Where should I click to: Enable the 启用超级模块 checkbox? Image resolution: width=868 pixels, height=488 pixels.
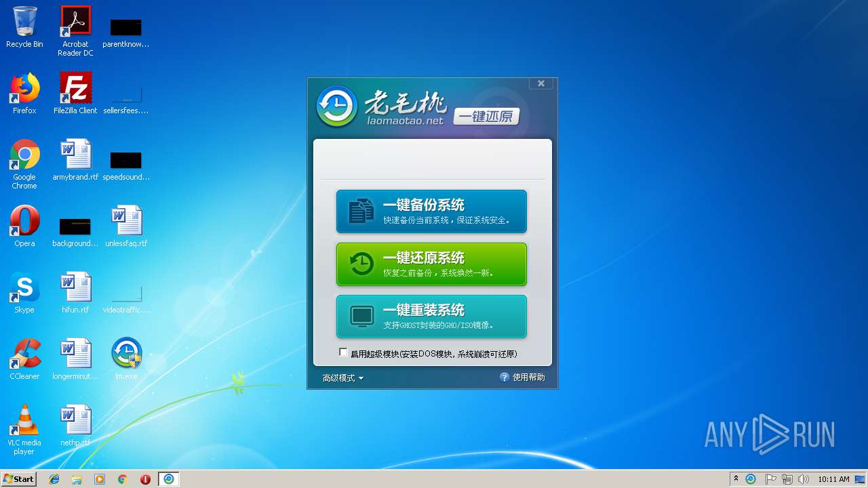(344, 352)
